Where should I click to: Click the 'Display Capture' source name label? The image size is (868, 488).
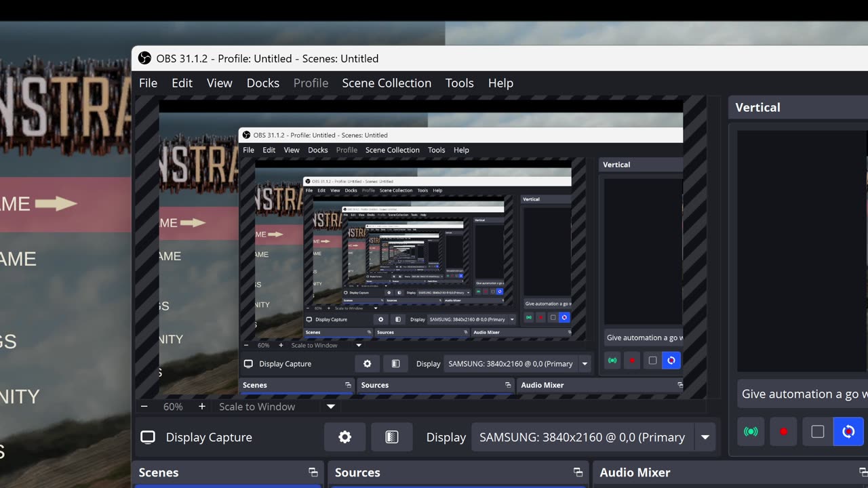point(209,437)
